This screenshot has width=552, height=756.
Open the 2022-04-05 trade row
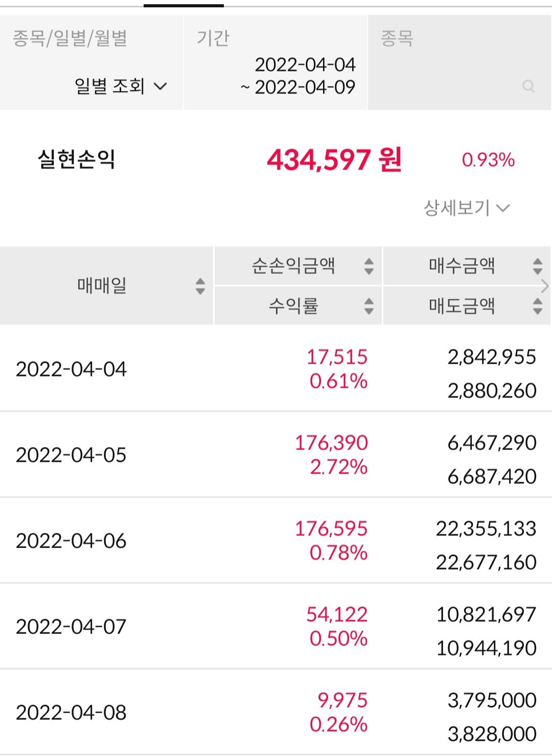[276, 454]
